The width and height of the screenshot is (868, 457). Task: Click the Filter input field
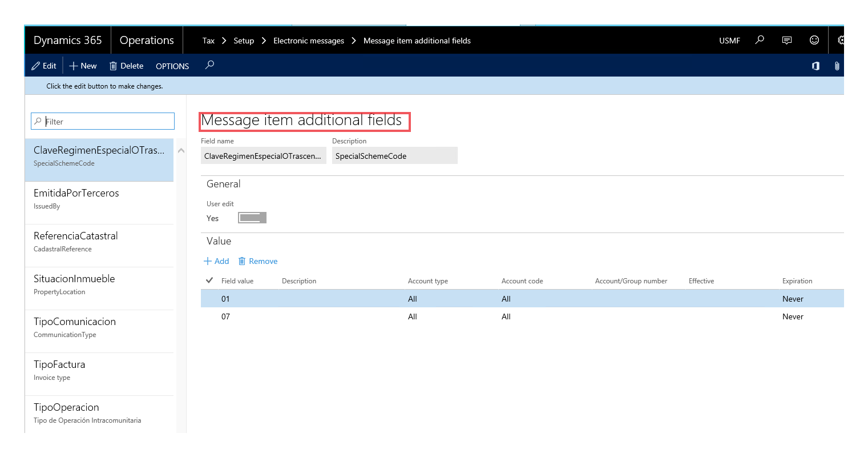[x=103, y=121]
